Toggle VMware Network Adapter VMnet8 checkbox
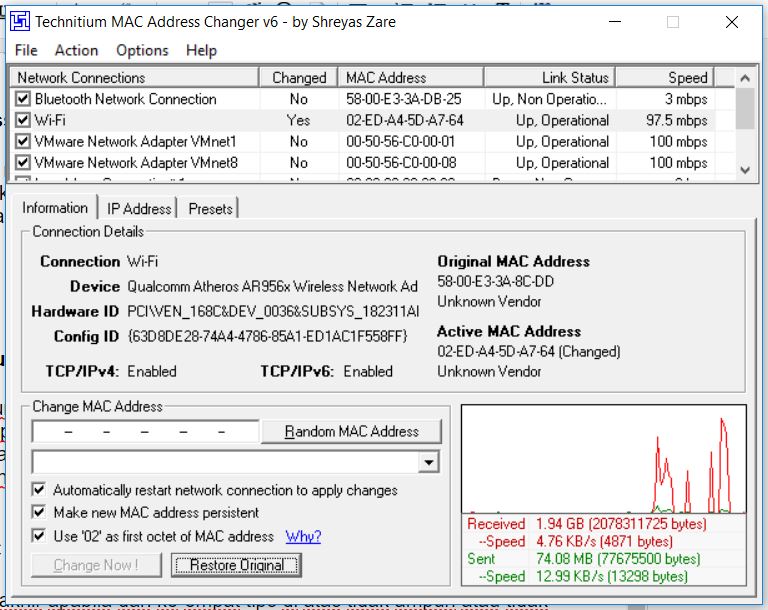This screenshot has height=610, width=768. (x=23, y=163)
